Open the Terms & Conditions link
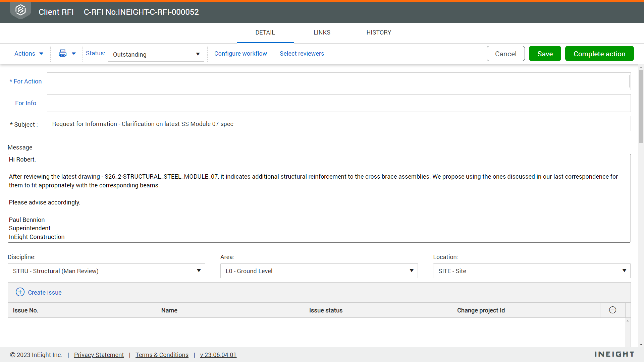This screenshot has height=362, width=644. (x=162, y=355)
